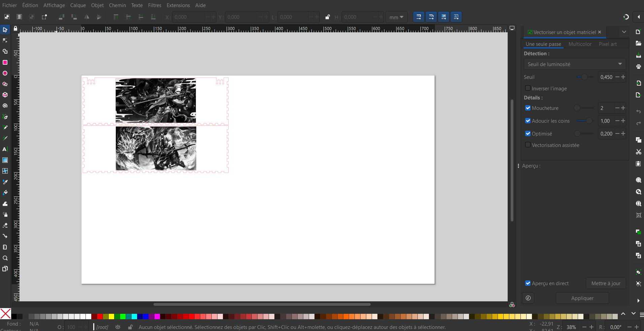Open the Aperçu panel handle dots
Image resolution: width=644 pixels, height=331 pixels.
click(518, 166)
